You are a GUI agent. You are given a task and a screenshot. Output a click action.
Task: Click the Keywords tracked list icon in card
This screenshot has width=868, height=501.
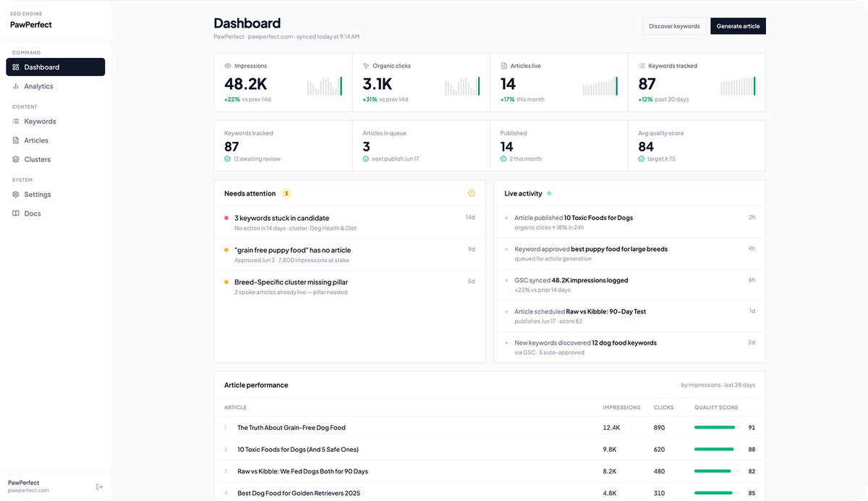point(642,66)
